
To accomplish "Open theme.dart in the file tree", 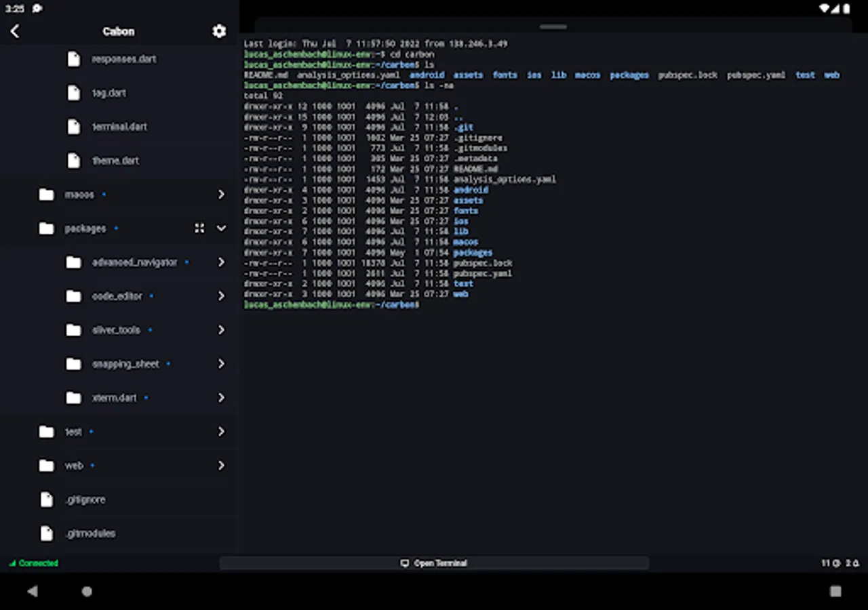I will point(115,161).
